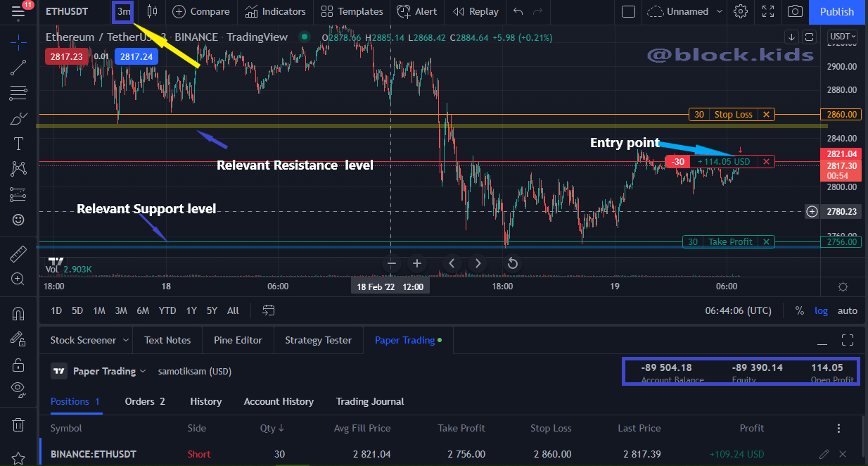Toggle magnet mode
This screenshot has height=466, width=868.
click(18, 313)
